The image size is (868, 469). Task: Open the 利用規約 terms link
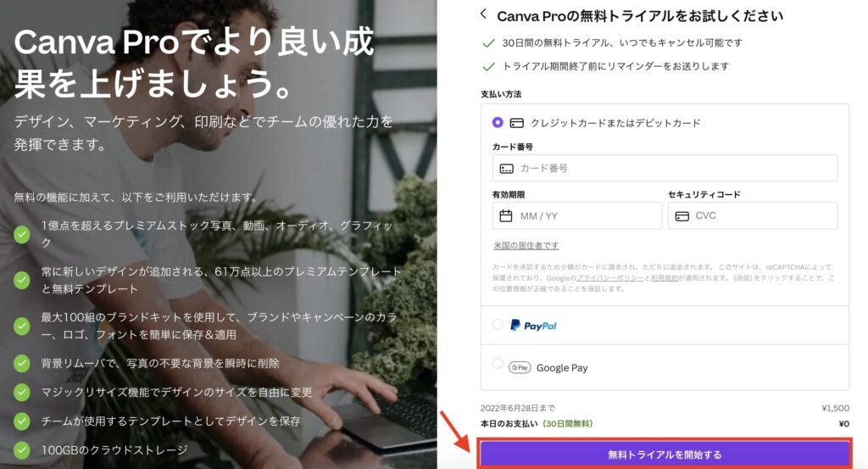click(x=665, y=278)
